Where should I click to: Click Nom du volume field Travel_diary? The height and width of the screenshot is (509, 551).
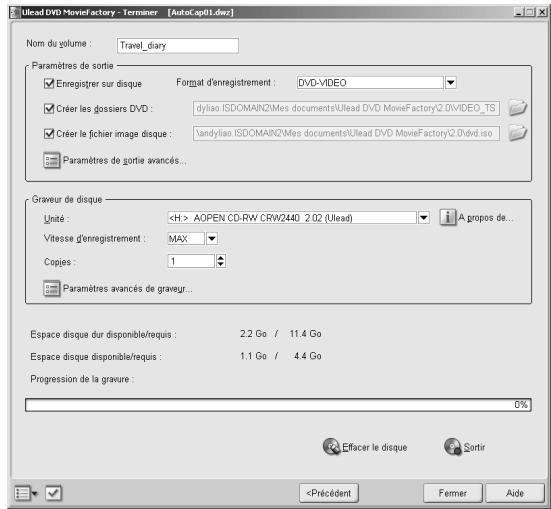(x=178, y=46)
